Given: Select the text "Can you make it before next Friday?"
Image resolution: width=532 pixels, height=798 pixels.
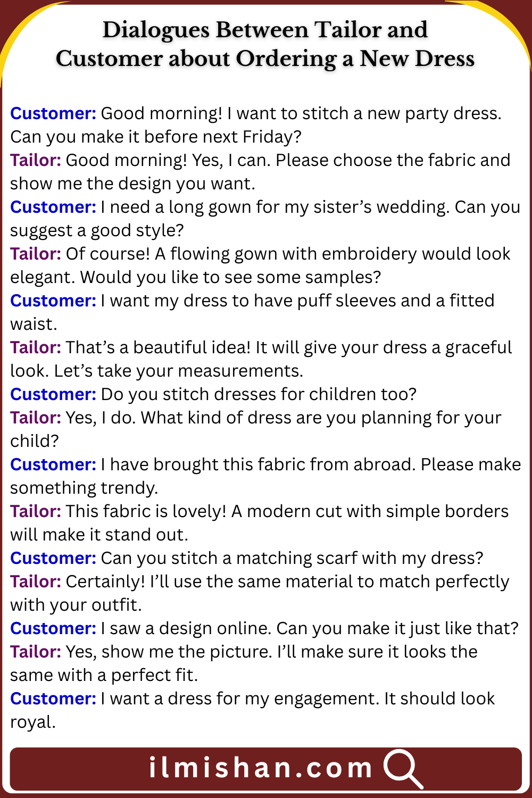Looking at the screenshot, I should [156, 137].
